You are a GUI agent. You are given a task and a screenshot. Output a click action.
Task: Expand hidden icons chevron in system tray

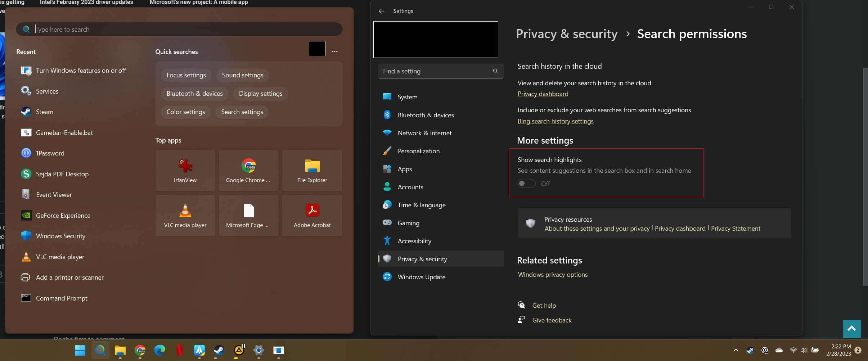click(x=736, y=350)
